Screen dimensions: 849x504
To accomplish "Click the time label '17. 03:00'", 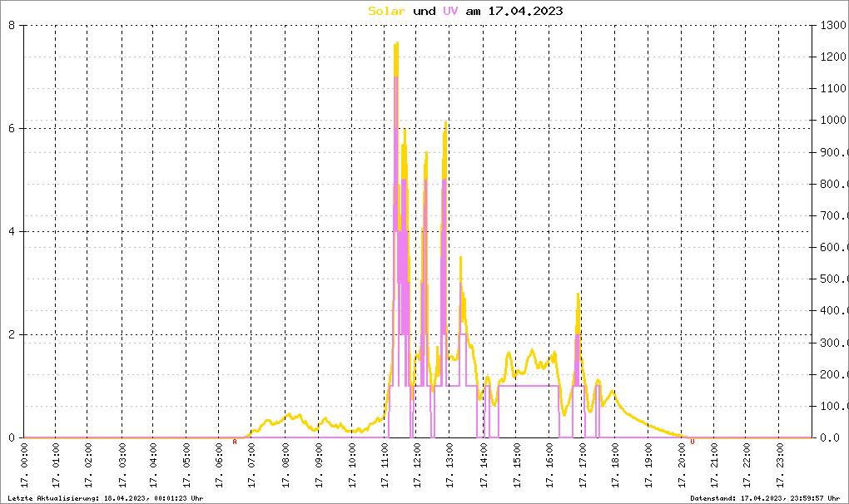I will click(x=122, y=465).
